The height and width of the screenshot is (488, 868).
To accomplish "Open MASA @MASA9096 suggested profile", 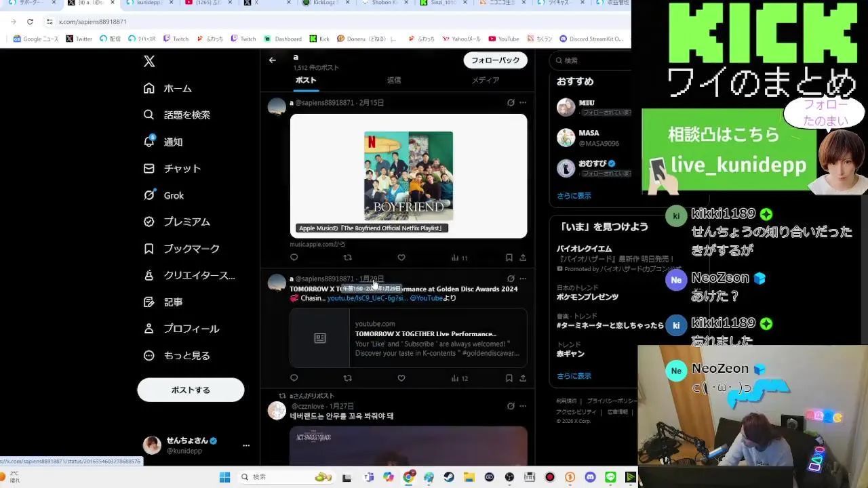I will pos(590,138).
